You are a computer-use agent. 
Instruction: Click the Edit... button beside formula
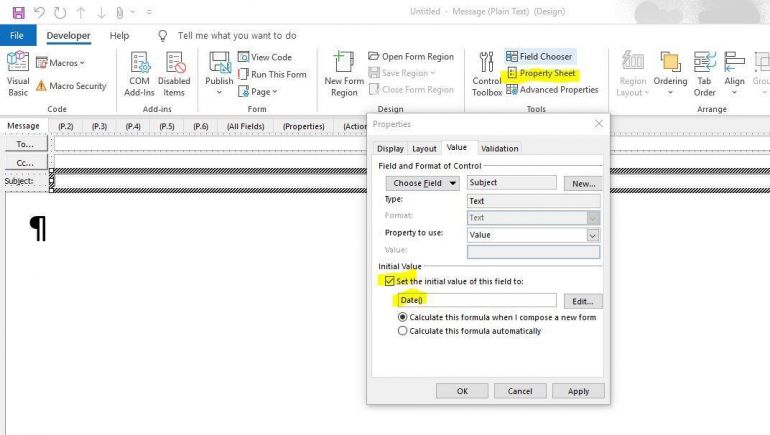pos(583,301)
